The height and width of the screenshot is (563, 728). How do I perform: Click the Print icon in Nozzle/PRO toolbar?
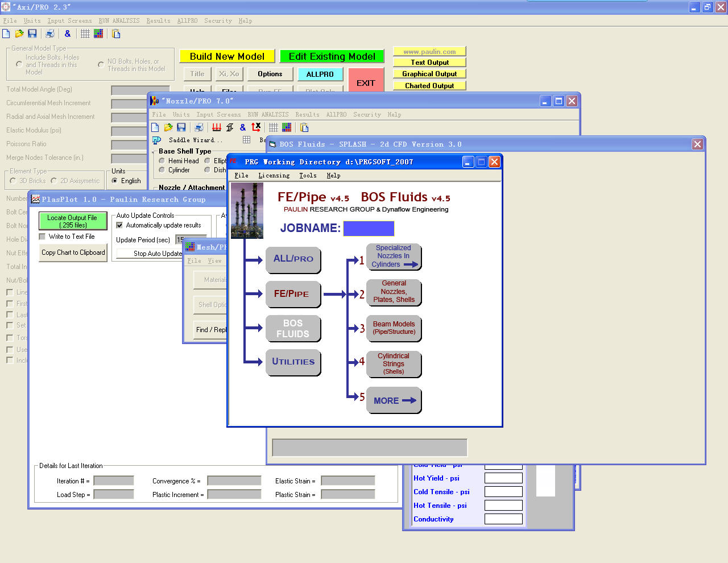pos(199,127)
